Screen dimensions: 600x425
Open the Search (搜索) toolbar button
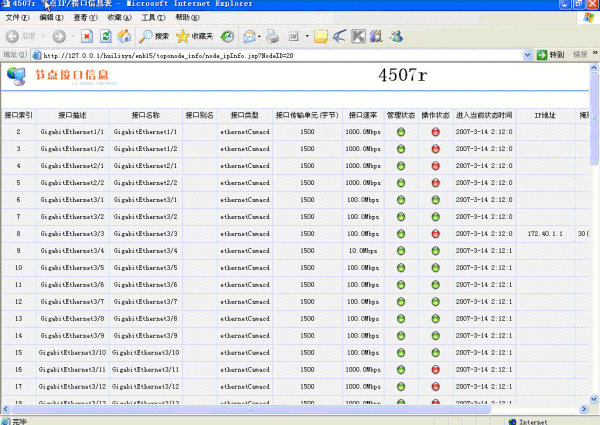point(153,36)
